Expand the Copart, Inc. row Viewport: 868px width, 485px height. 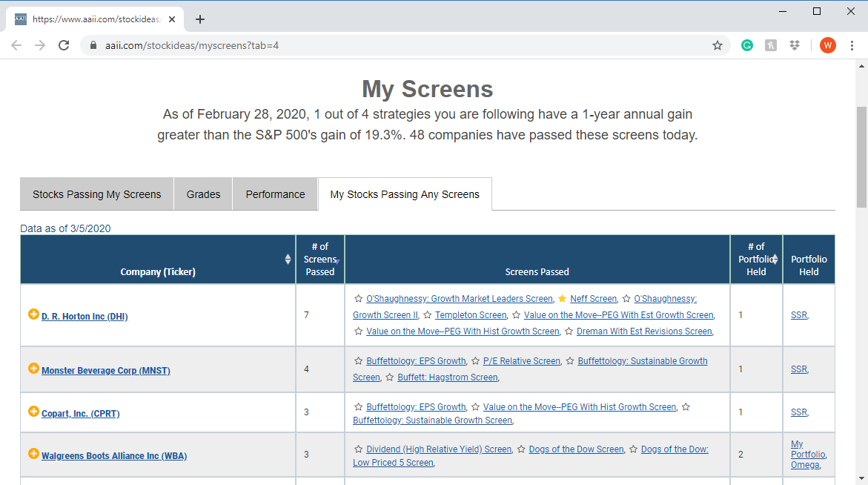33,412
